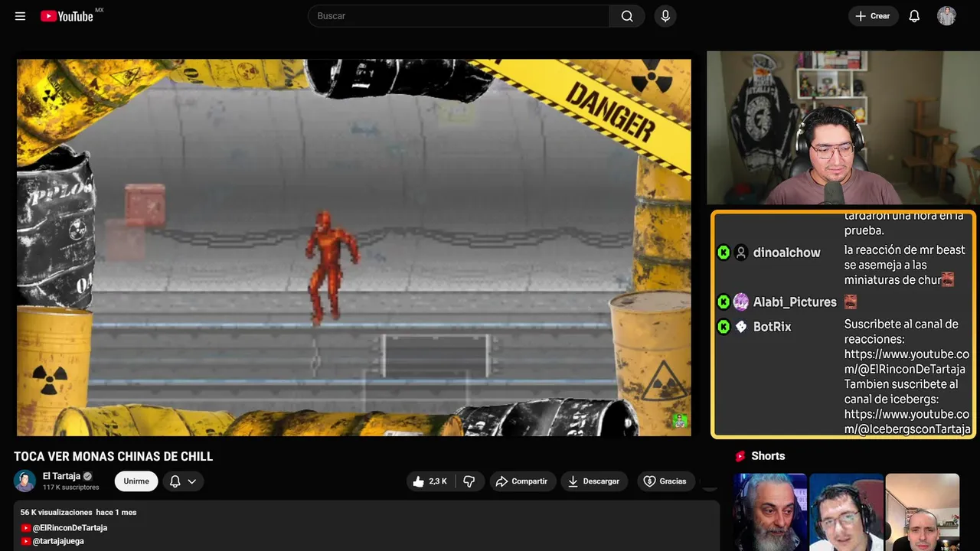Join channel with Unirme button
Viewport: 980px width, 551px height.
pos(136,481)
